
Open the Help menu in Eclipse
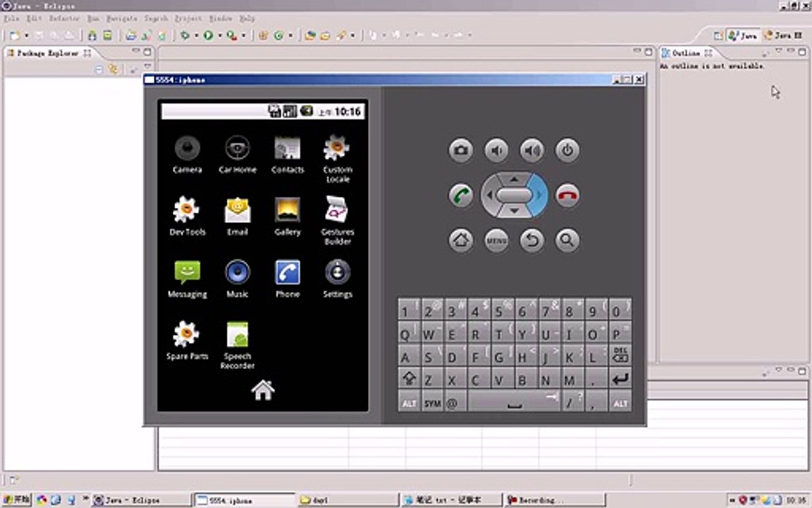(247, 18)
